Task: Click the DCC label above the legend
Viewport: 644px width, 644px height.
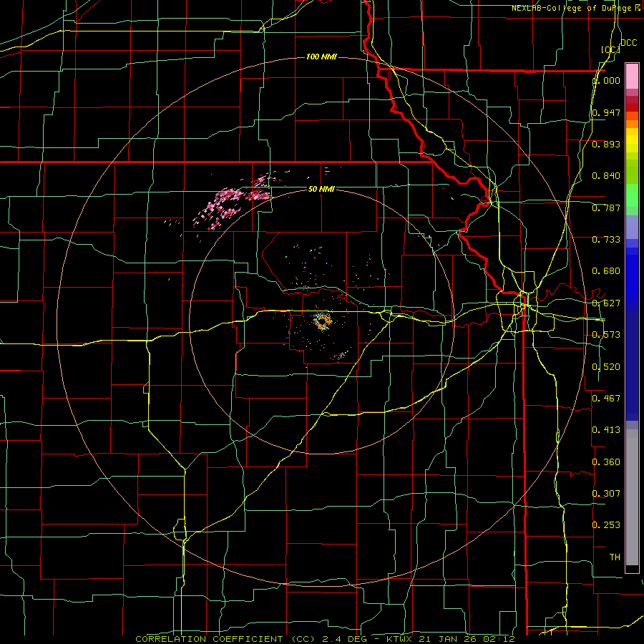Action: (x=628, y=43)
